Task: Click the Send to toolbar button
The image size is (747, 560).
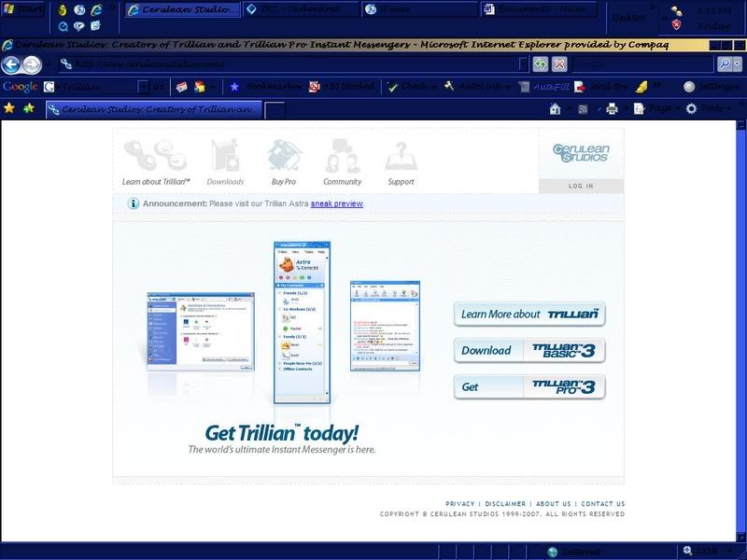Action: [600, 87]
